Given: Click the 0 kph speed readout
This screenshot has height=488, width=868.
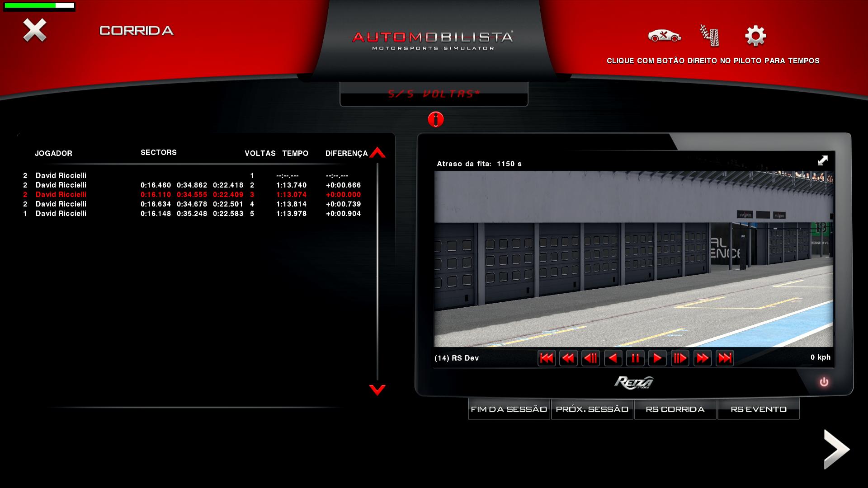Looking at the screenshot, I should 821,357.
